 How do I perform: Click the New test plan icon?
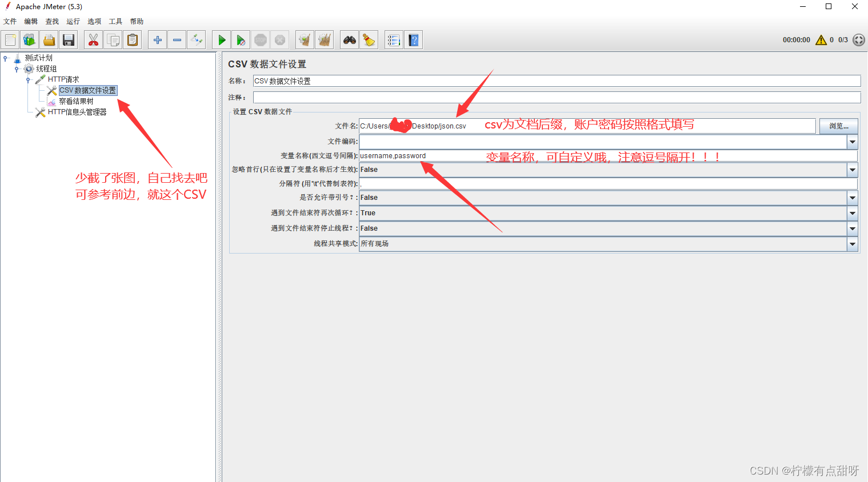tap(10, 40)
